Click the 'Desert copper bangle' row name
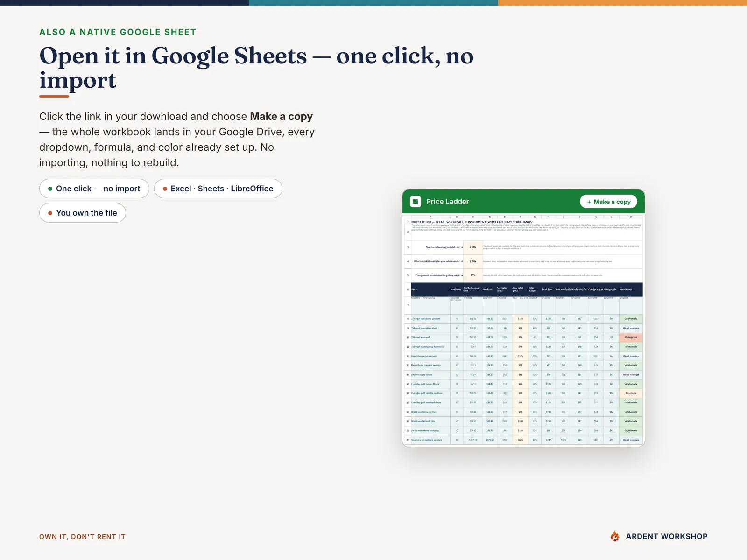Screen dimensions: 747x560 tap(422, 375)
